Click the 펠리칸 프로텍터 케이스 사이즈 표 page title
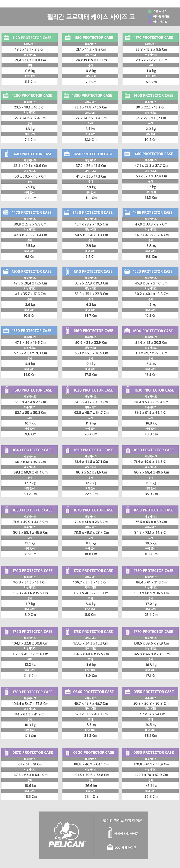This screenshot has width=180, height=868. tap(91, 17)
